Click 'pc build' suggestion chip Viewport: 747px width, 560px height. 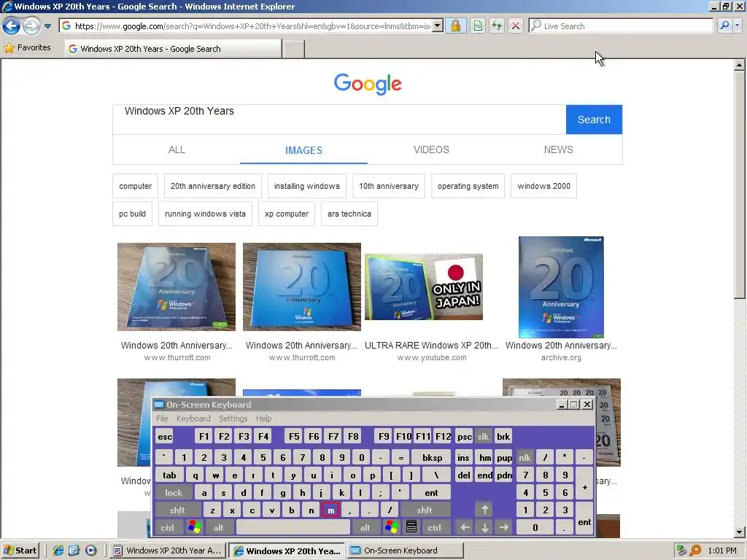(133, 214)
